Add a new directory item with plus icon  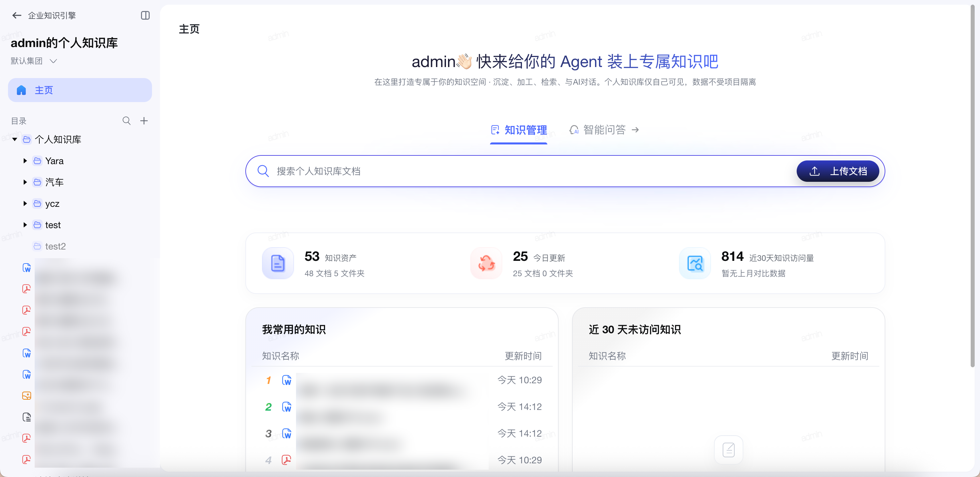pos(144,121)
